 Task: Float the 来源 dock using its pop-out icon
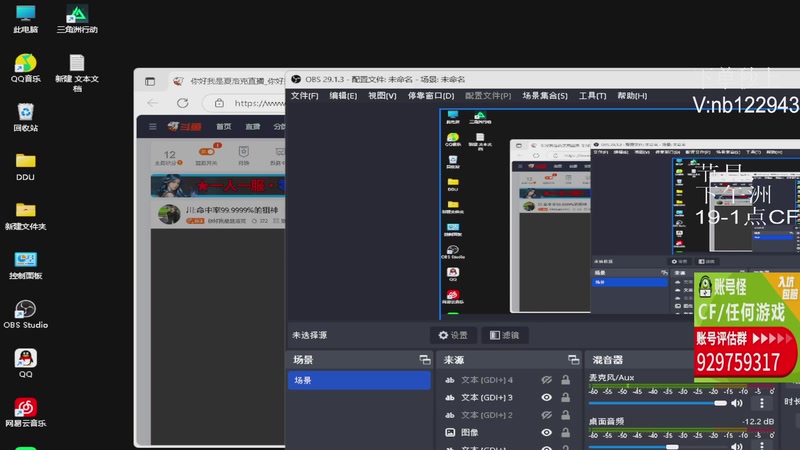(573, 360)
